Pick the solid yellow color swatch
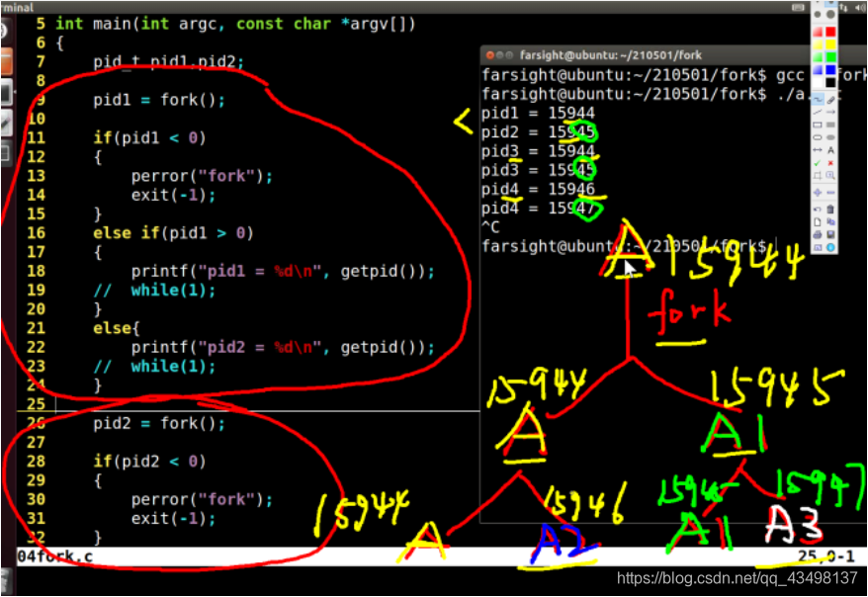 pyautogui.click(x=830, y=44)
